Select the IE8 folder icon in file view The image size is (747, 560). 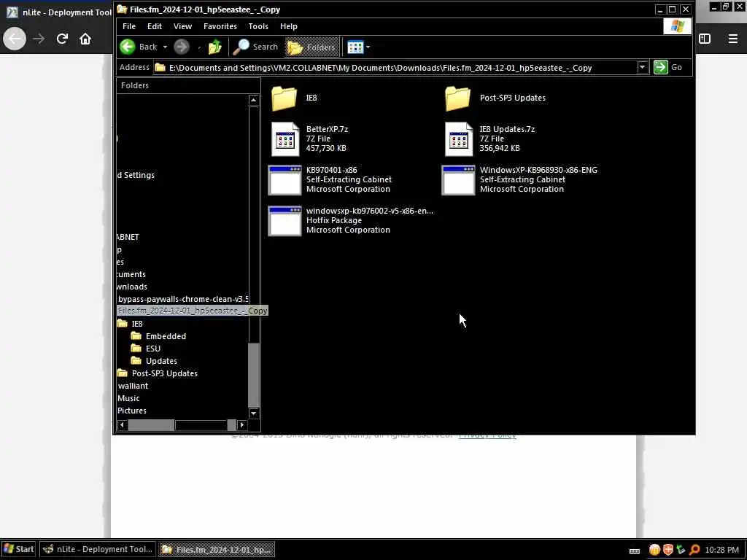(x=284, y=98)
